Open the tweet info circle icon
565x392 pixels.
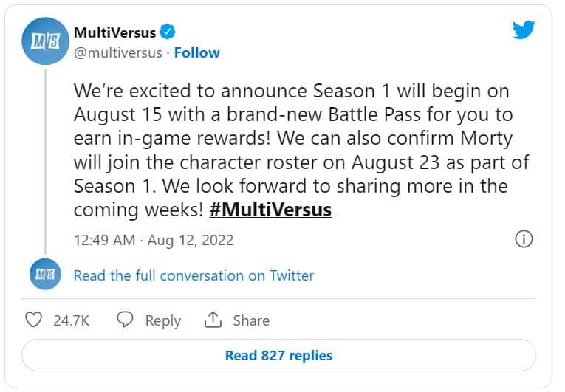tap(524, 239)
